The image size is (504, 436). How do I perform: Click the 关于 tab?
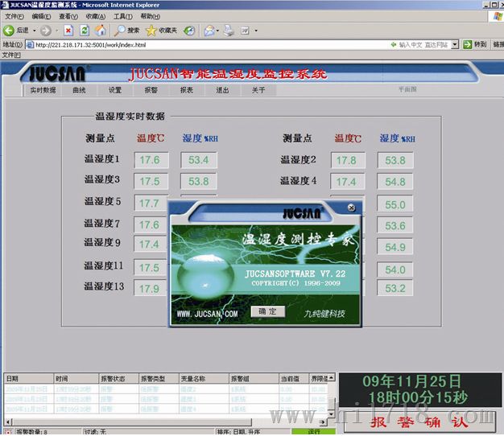point(258,90)
